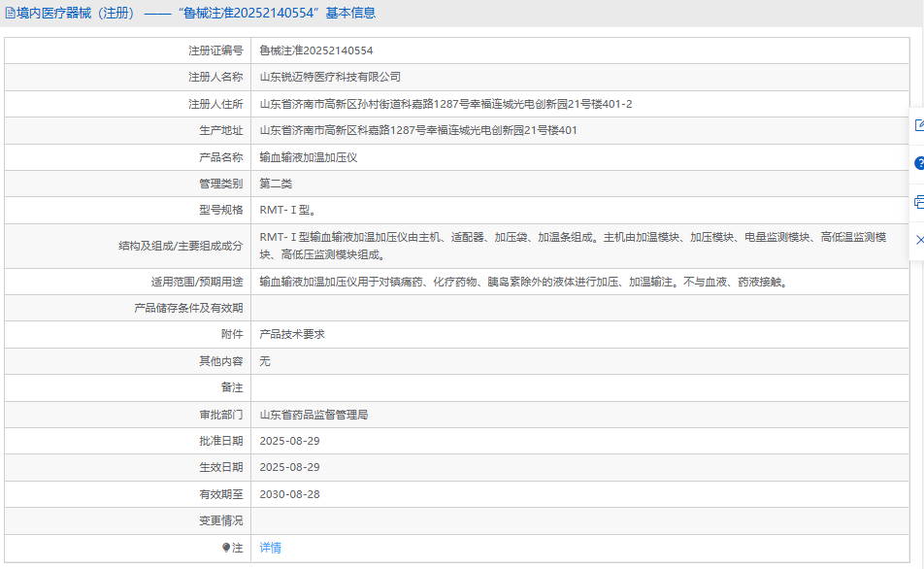
Task: Click the print icon in side panel
Action: click(918, 202)
